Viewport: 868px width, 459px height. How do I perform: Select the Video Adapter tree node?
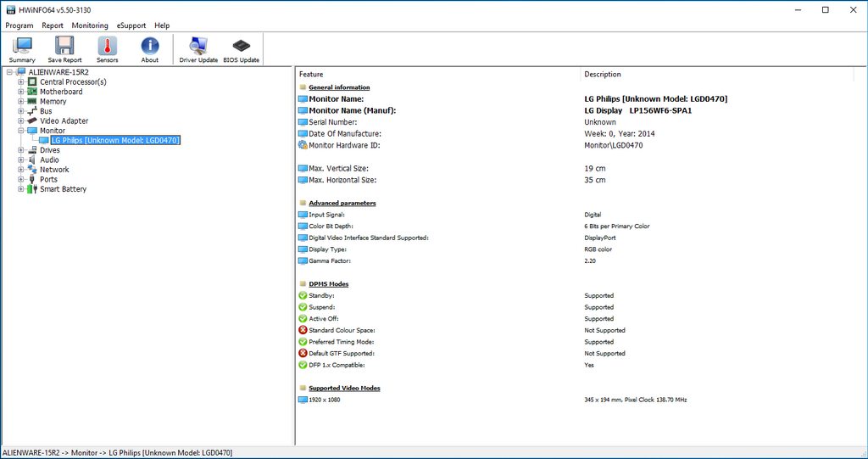click(x=64, y=120)
